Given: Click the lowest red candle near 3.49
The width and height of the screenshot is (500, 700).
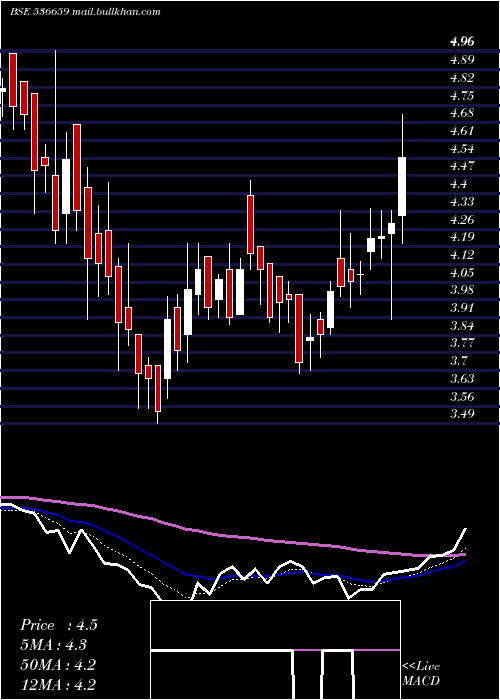Looking at the screenshot, I should coord(158,388).
